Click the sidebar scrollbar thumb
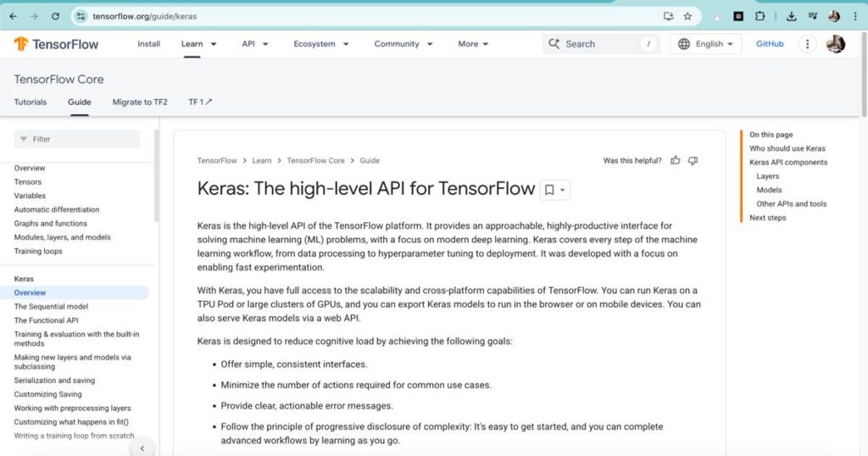This screenshot has height=456, width=868. click(x=157, y=176)
